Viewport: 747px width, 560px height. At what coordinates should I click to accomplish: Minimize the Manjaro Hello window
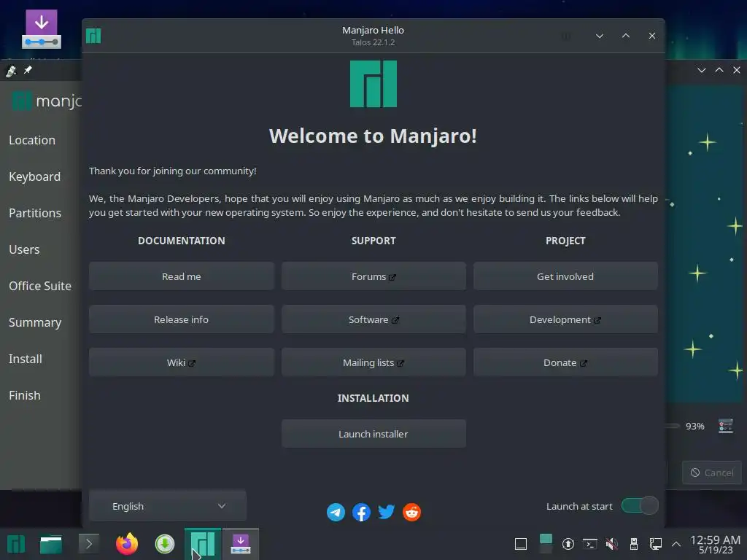pos(600,36)
